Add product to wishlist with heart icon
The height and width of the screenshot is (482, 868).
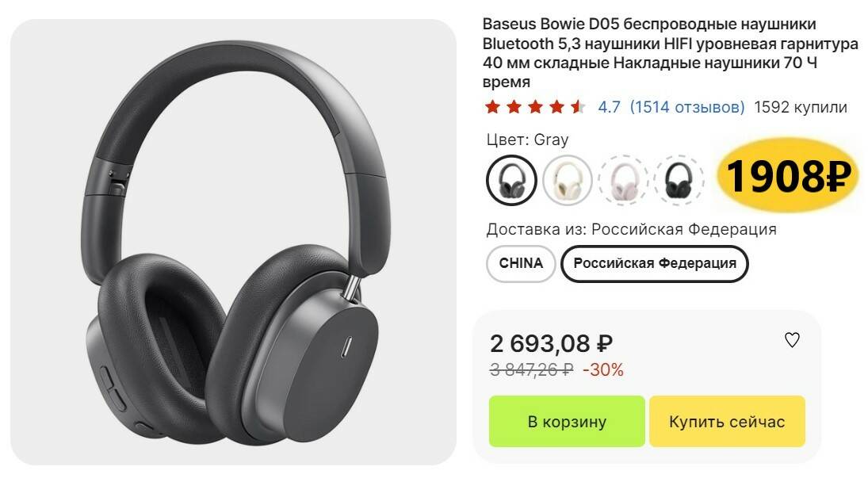792,340
